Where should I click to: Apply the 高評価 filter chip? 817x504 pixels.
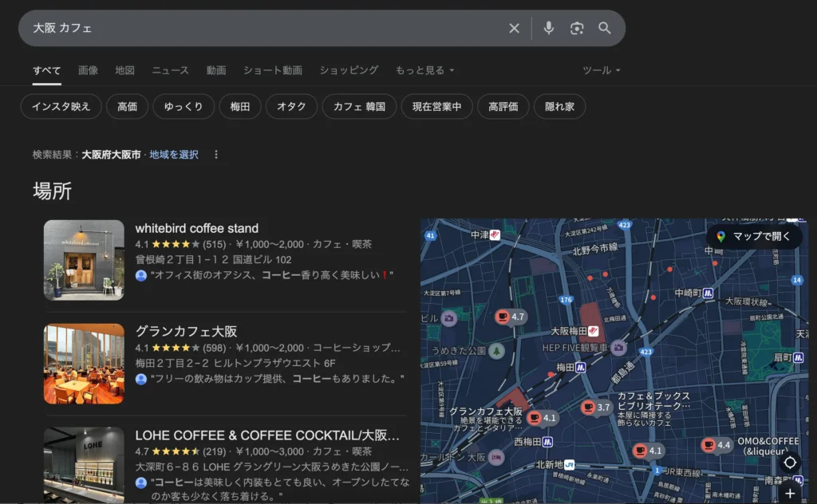tap(503, 107)
